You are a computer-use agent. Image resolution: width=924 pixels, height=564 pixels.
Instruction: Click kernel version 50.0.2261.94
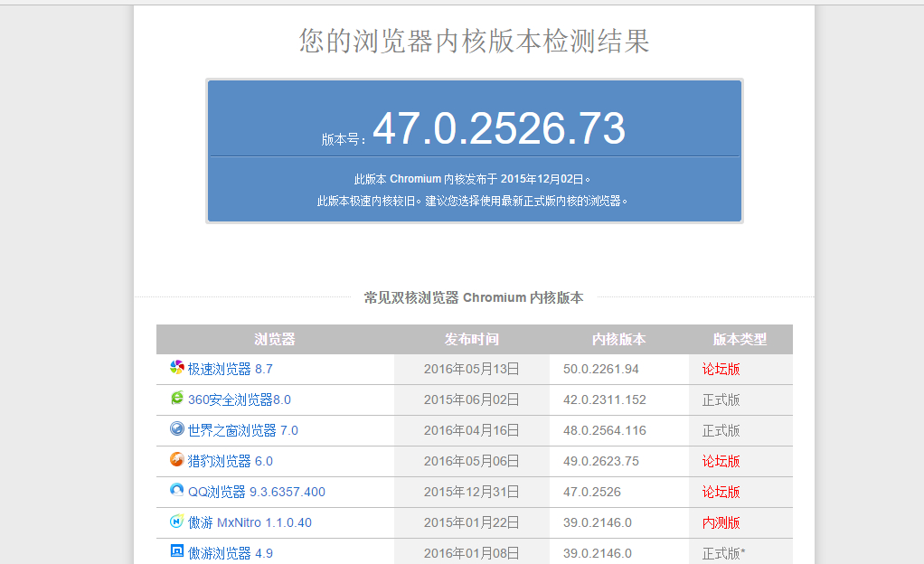coord(601,370)
